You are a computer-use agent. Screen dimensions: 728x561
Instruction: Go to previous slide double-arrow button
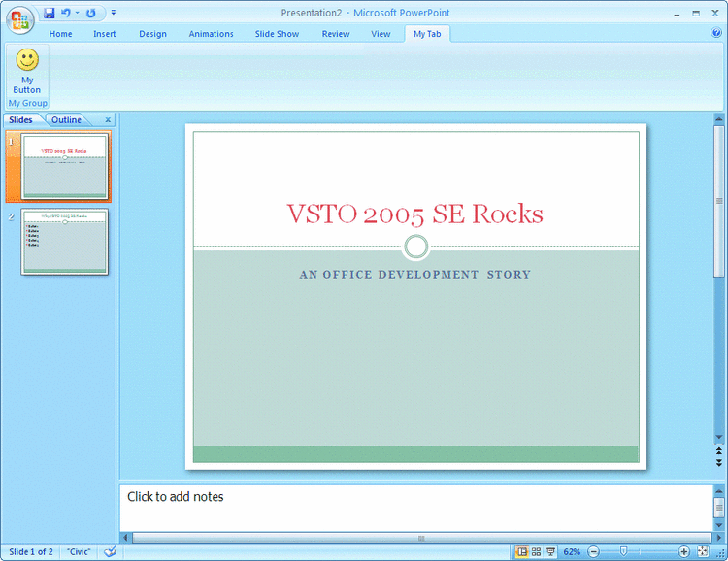[x=719, y=451]
